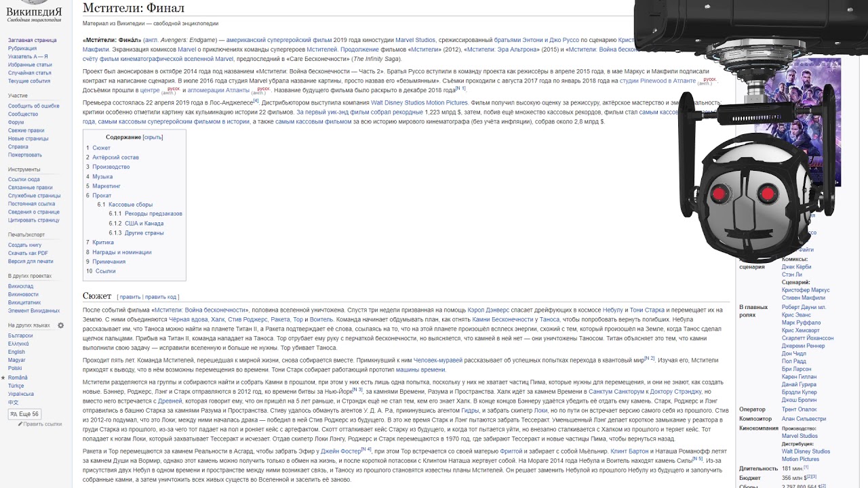This screenshot has width=868, height=488.
Task: Open 'Текущие события' link
Action: click(x=29, y=81)
